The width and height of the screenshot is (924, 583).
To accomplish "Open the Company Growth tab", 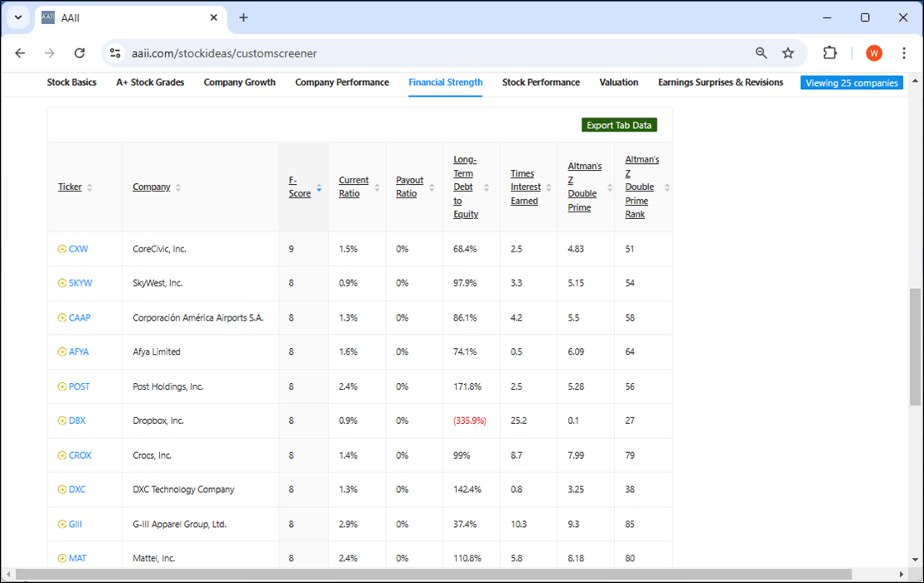I will click(239, 82).
